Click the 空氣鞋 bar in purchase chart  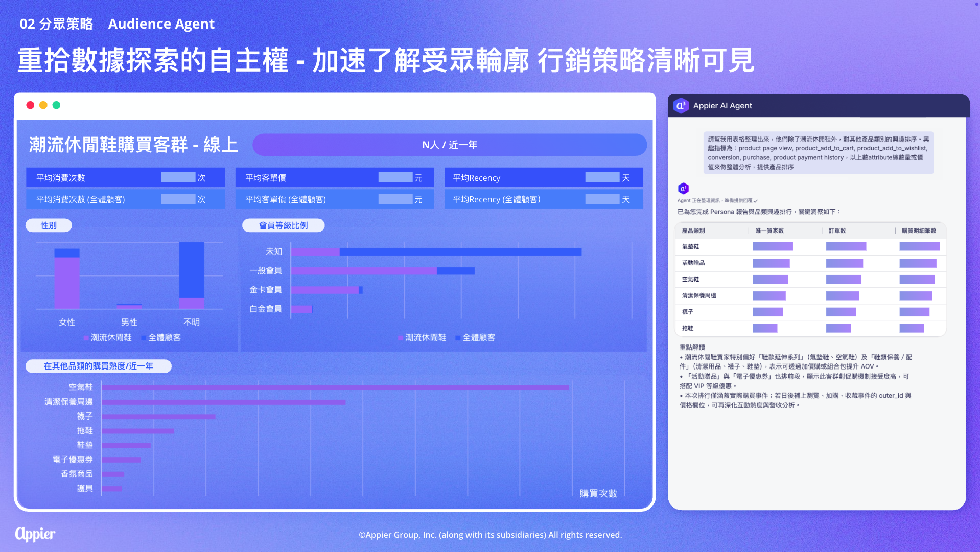(x=335, y=388)
